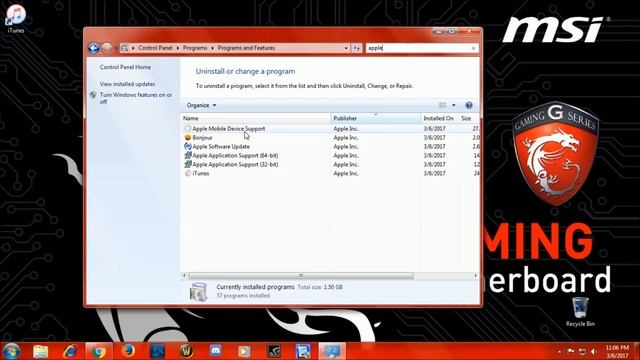The width and height of the screenshot is (640, 360).
Task: Open the Action Center flag icon
Action: [x=571, y=351]
